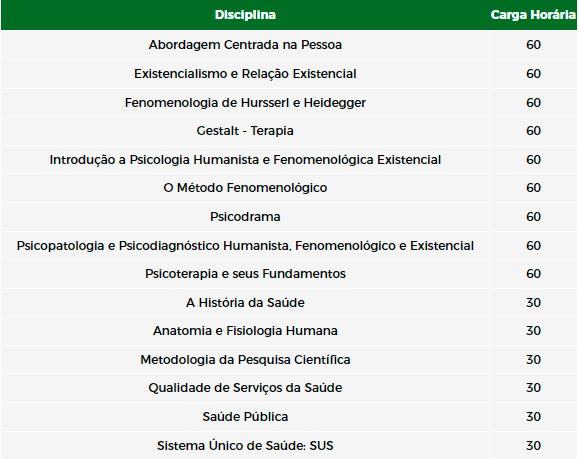
Task: Click the Disciplina column header
Action: click(x=245, y=15)
